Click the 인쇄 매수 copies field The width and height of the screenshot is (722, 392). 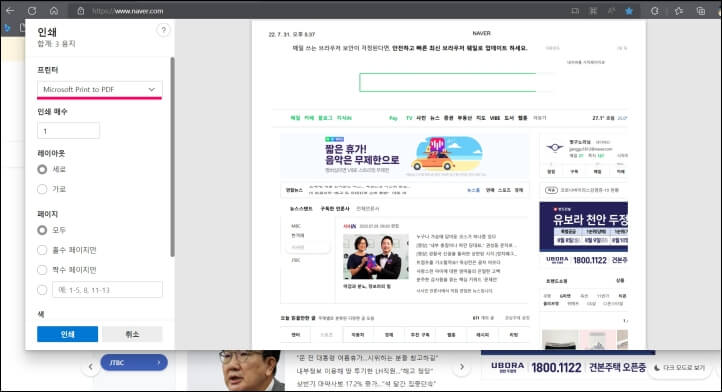click(68, 131)
